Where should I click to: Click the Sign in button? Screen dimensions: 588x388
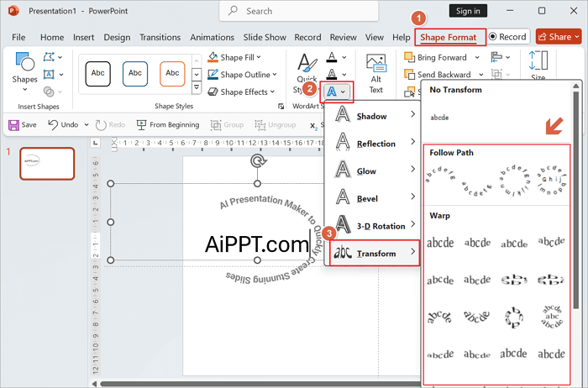click(468, 11)
